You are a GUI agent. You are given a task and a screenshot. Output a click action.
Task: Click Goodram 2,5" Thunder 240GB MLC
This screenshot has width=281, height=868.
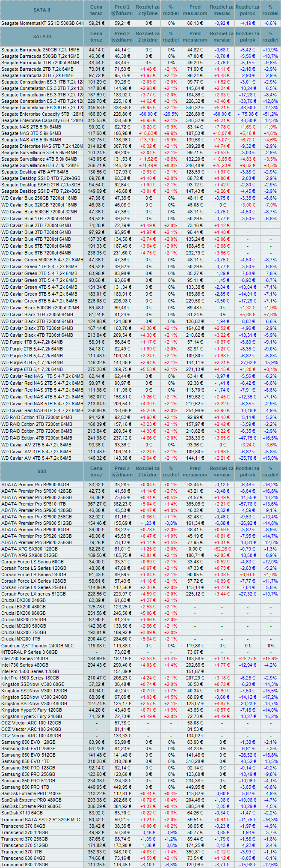(x=37, y=646)
